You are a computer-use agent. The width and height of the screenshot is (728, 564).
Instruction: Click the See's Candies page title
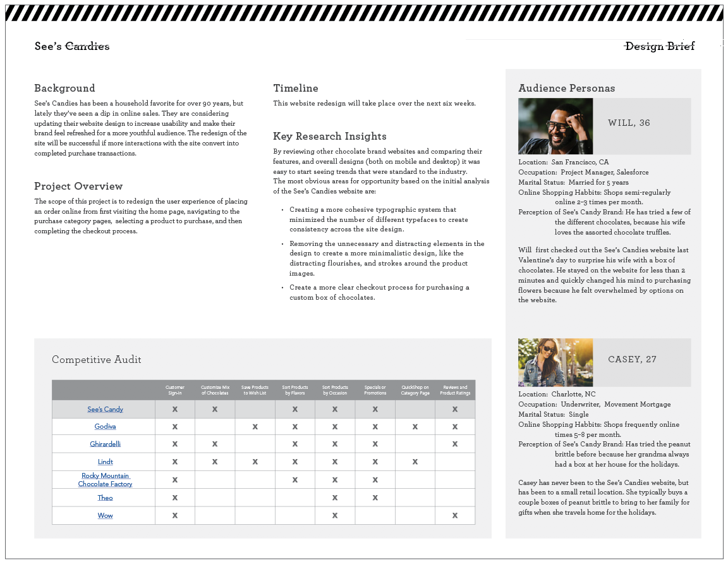click(72, 46)
